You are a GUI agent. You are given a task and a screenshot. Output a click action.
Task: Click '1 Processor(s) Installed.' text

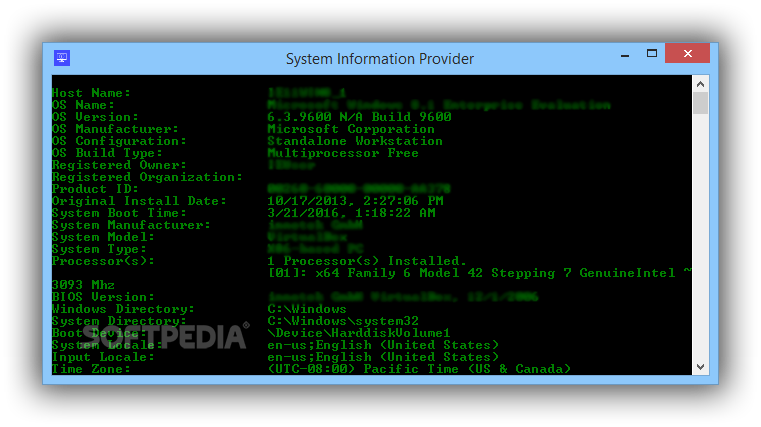(367, 261)
